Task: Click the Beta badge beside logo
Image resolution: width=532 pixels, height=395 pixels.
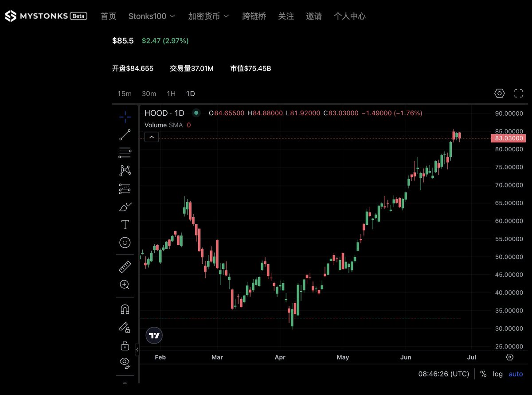Action: point(79,16)
